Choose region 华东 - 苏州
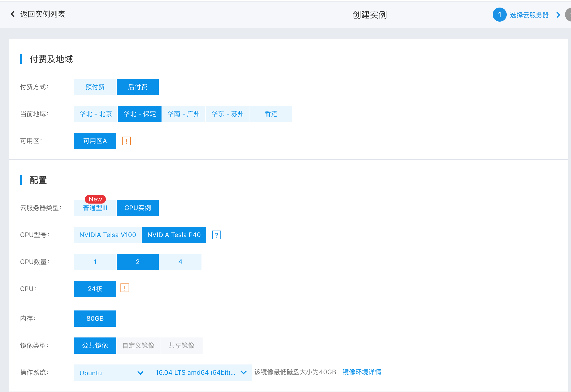Screen dimensions: 571x392 (228, 114)
